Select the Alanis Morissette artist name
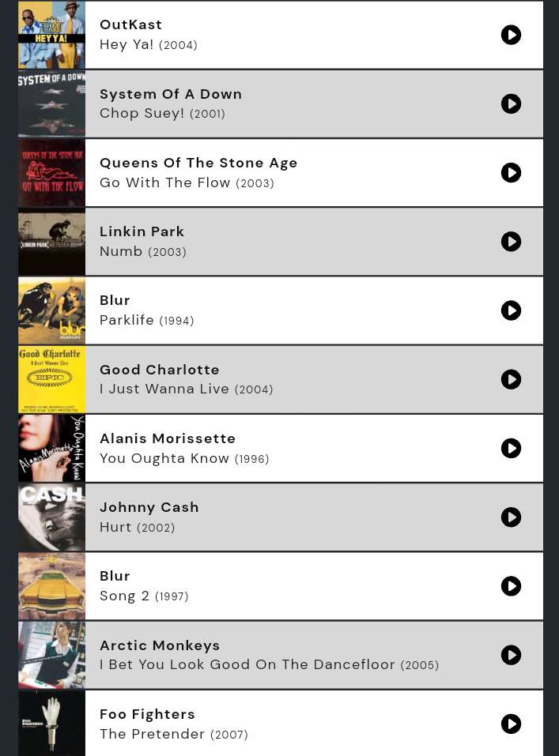559x756 pixels. coord(168,438)
